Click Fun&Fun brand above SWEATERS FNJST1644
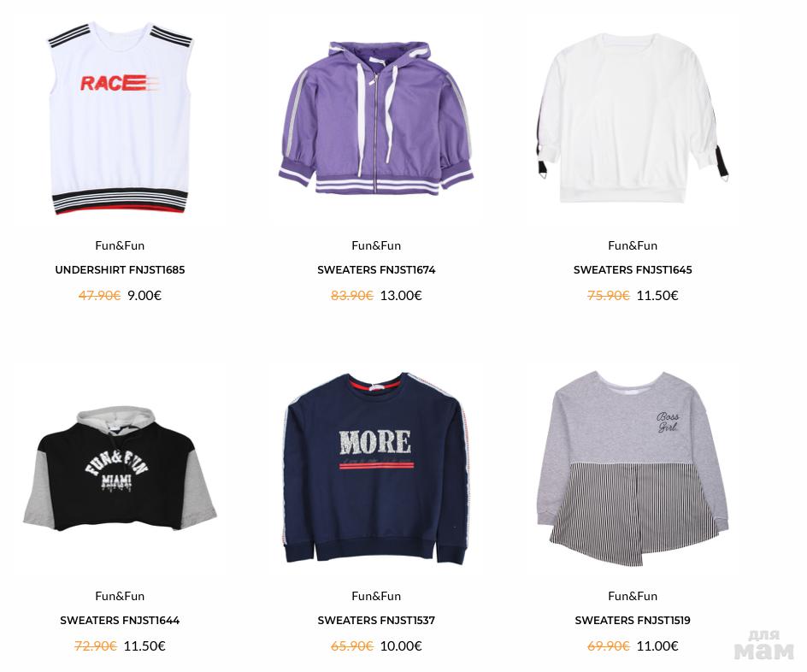The width and height of the screenshot is (807, 672). pyautogui.click(x=120, y=596)
